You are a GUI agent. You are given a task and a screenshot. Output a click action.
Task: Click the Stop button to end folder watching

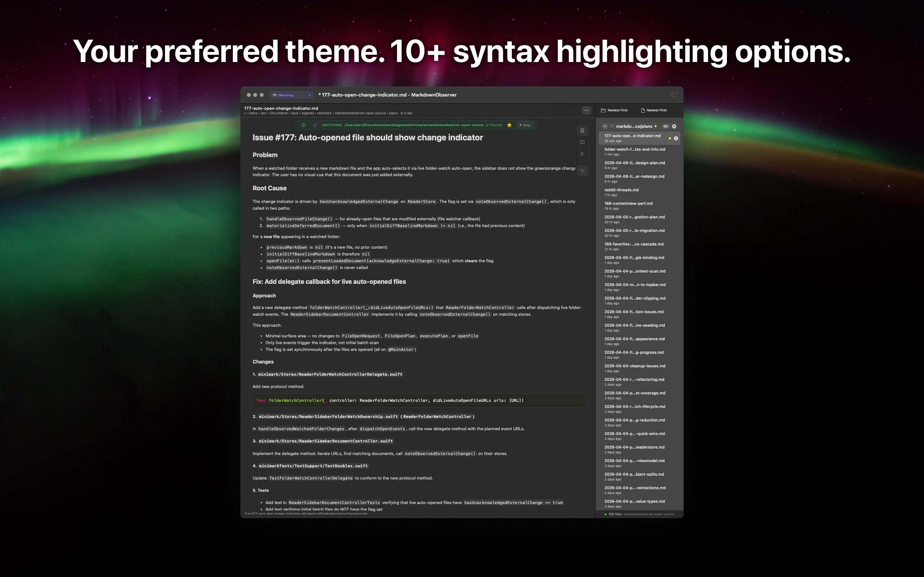pyautogui.click(x=526, y=125)
